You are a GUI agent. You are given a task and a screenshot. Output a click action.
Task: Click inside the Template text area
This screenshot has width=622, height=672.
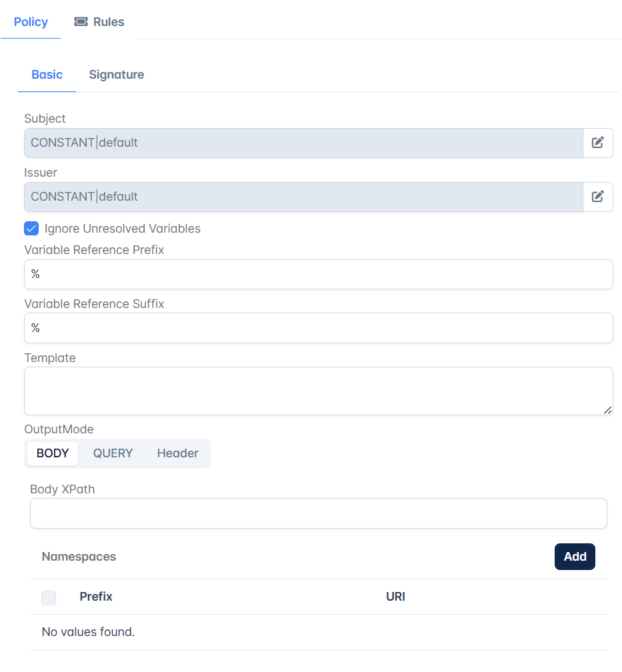point(318,391)
